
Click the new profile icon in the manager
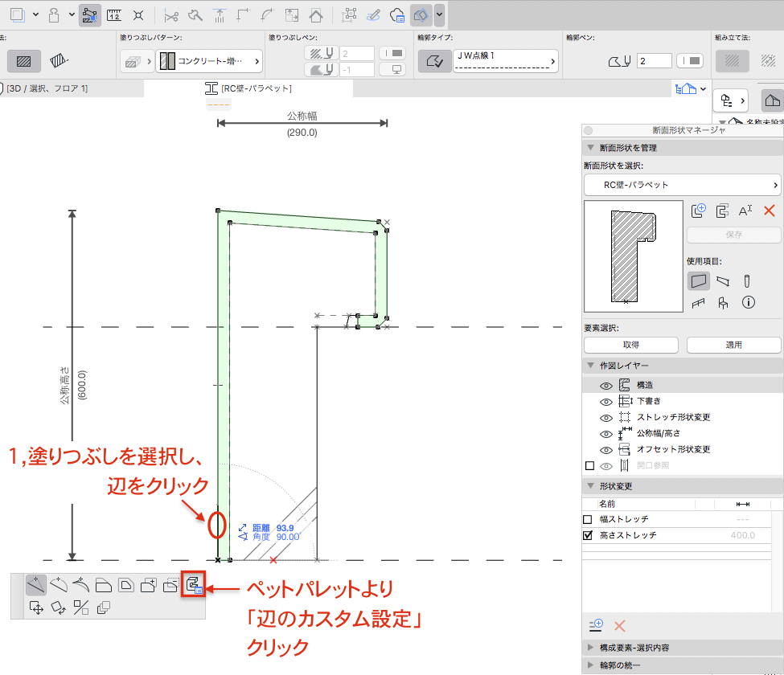699,211
